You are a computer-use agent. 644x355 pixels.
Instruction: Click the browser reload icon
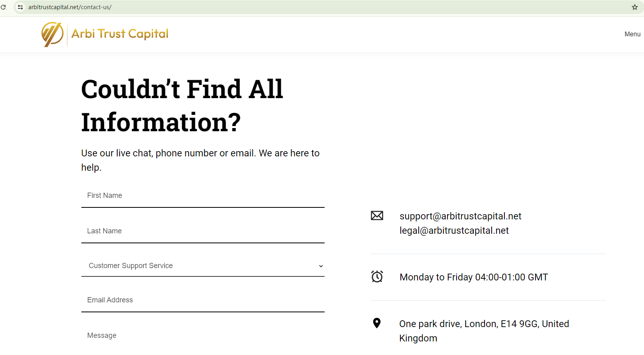(4, 7)
